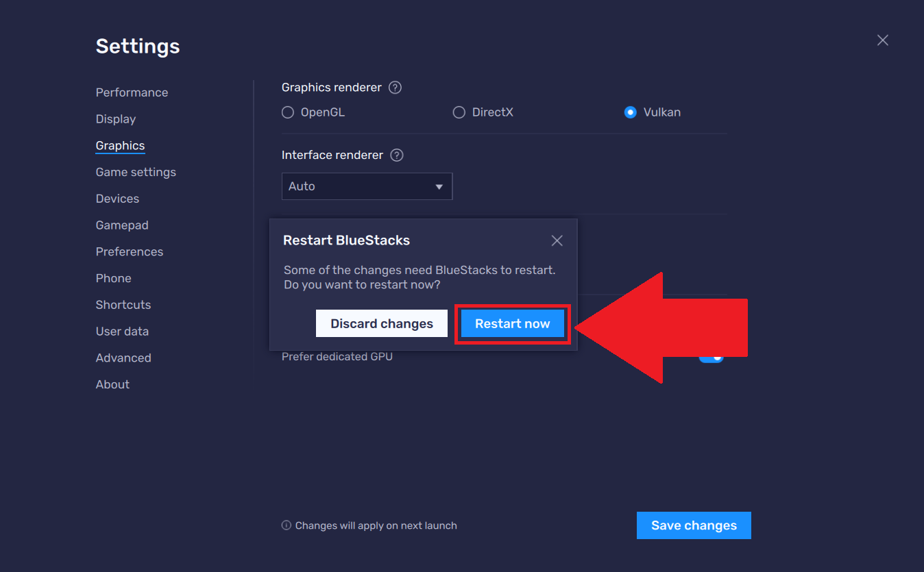
Task: Click the Graphics renderer help icon
Action: click(395, 88)
